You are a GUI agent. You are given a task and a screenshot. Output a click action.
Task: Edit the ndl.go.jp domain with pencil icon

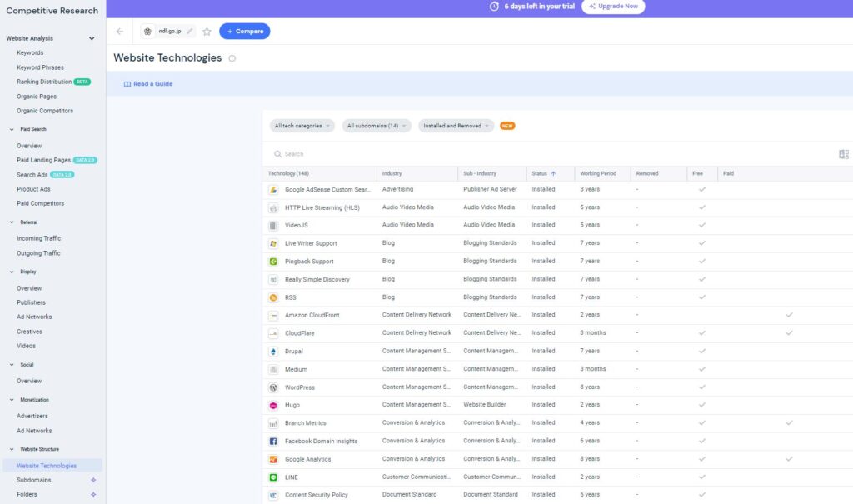tap(189, 32)
